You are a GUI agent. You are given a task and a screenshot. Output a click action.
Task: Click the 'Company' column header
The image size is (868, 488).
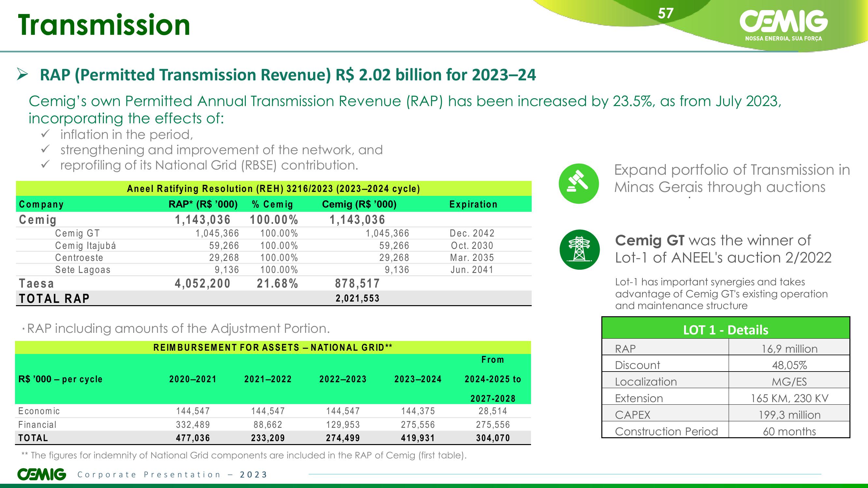(41, 204)
